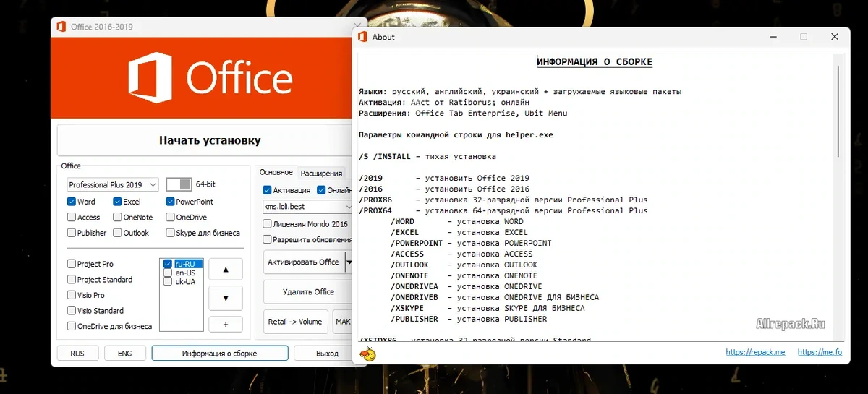Enable Skype для бизнеса checkbox

point(170,233)
